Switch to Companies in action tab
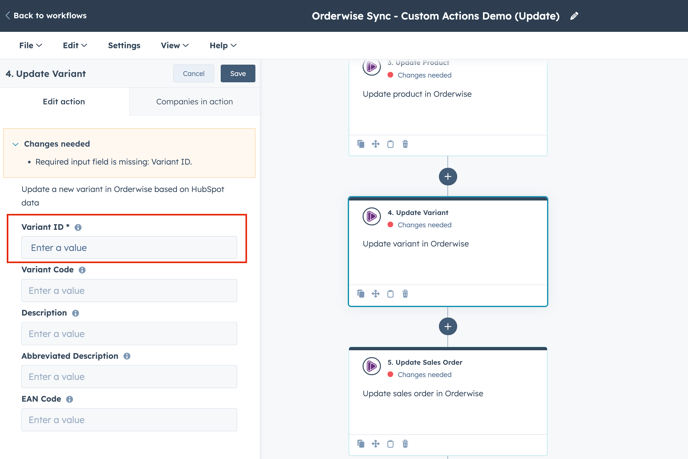Viewport: 688px width, 459px height. pos(194,101)
